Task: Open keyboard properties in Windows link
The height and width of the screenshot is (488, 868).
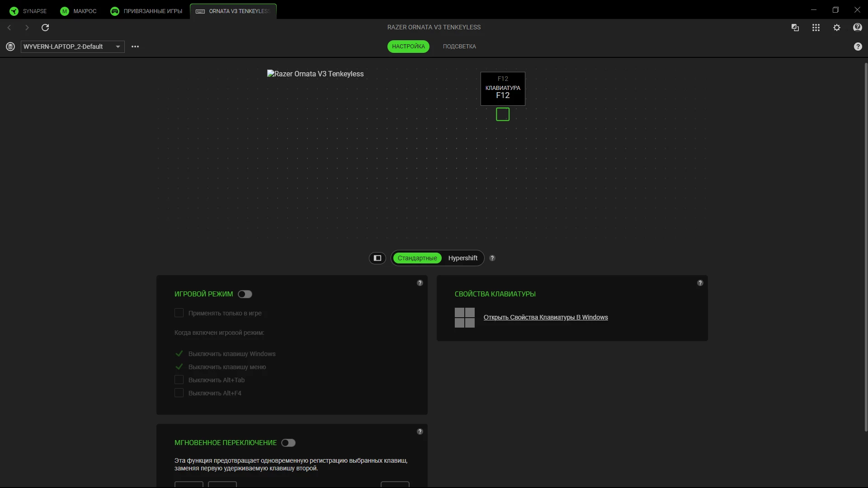Action: pyautogui.click(x=545, y=317)
